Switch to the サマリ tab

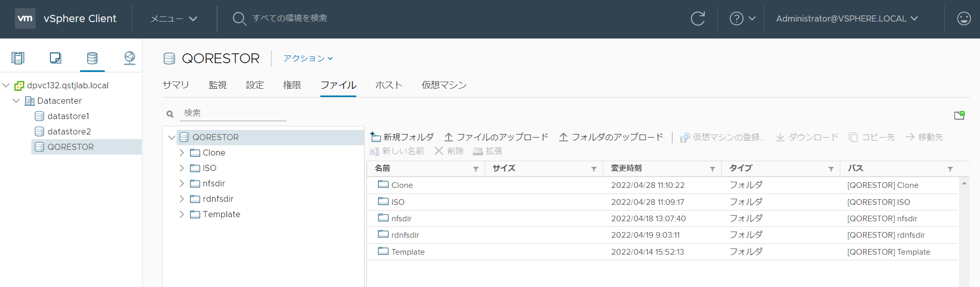(x=176, y=85)
